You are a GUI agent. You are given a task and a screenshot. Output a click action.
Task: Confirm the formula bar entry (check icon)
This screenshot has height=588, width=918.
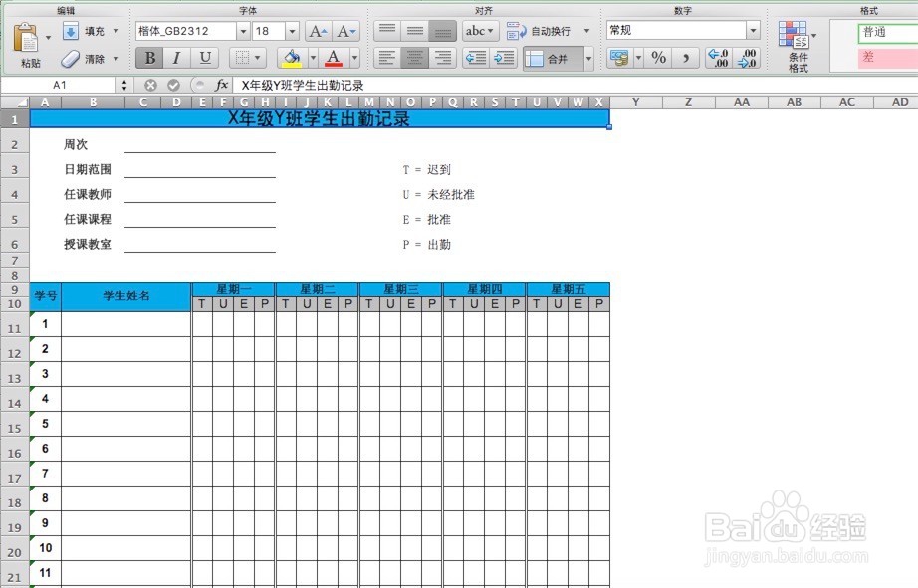174,85
